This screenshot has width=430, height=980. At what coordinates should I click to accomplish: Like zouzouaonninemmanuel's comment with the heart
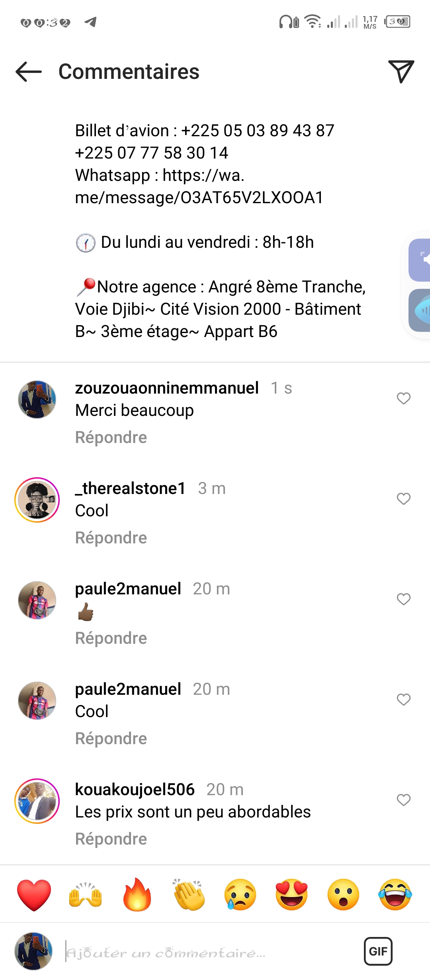pos(403,398)
